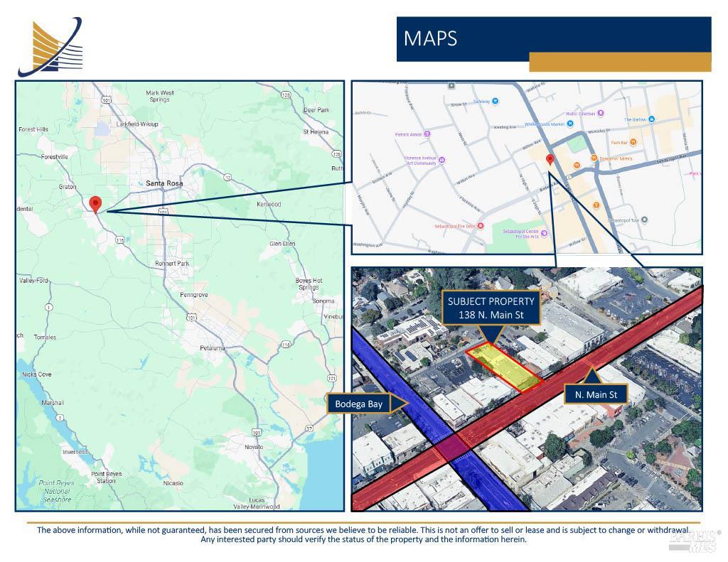Screen dimensions: 728x562
Task: Click the Florence Avenue Art Community marker
Action: click(442, 160)
